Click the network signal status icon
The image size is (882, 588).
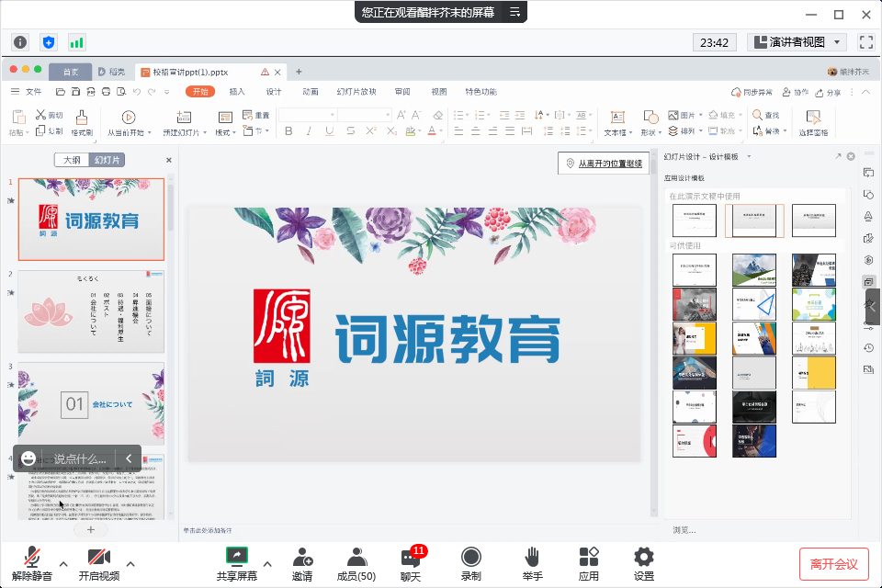(76, 42)
